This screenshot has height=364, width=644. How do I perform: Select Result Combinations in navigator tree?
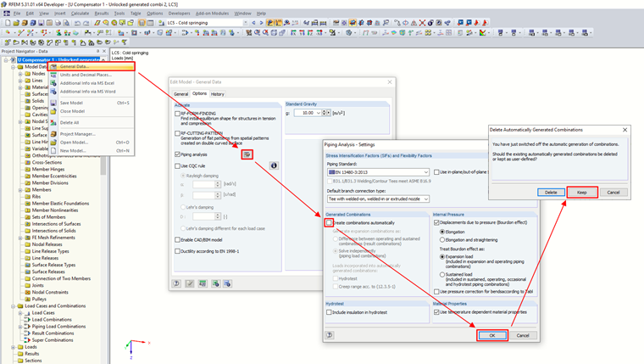[x=53, y=333]
